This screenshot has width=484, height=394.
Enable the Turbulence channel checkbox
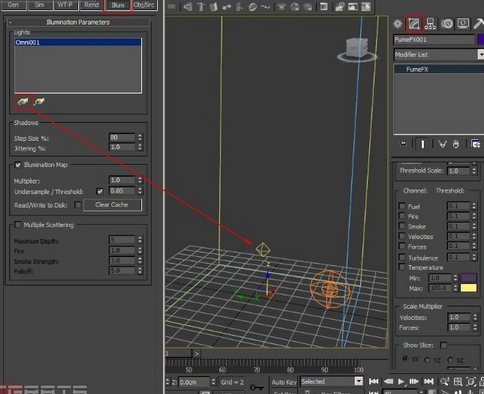coord(402,257)
